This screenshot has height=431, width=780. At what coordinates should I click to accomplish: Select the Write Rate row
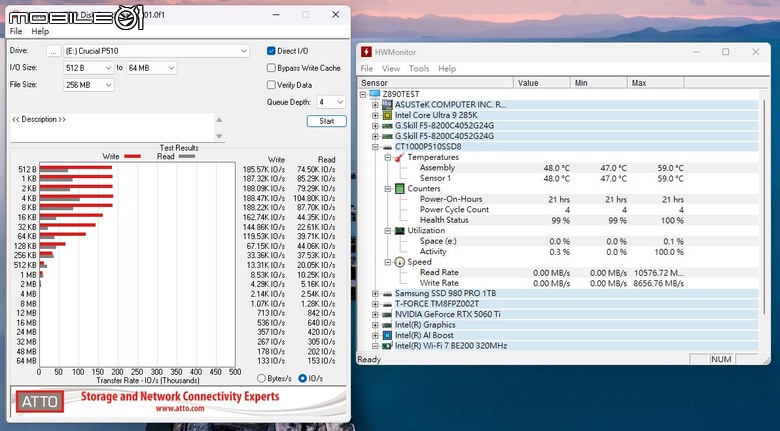[558, 283]
